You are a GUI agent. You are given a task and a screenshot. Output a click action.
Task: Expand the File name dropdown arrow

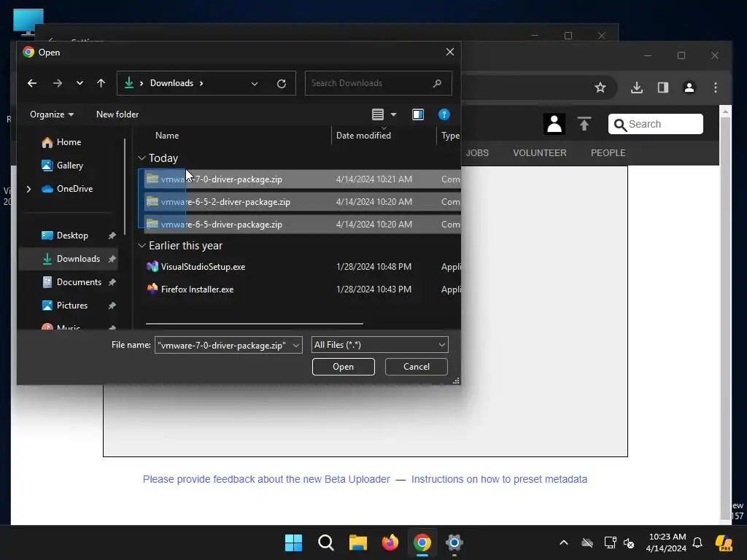pos(296,345)
